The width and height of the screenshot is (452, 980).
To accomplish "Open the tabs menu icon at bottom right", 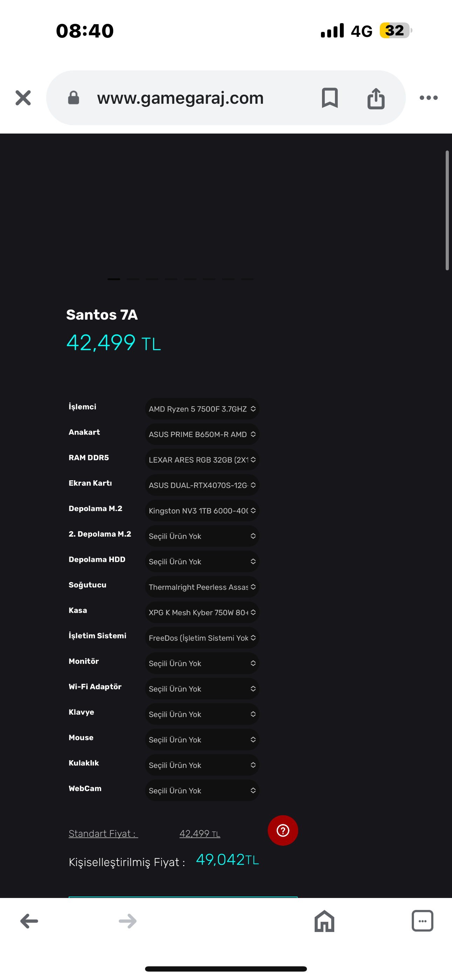I will pos(422,921).
